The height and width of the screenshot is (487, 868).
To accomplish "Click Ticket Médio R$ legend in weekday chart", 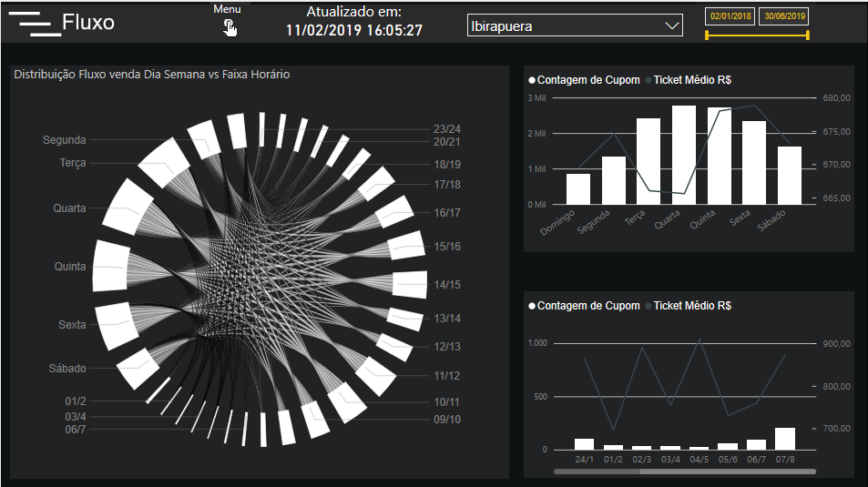I will pos(691,80).
